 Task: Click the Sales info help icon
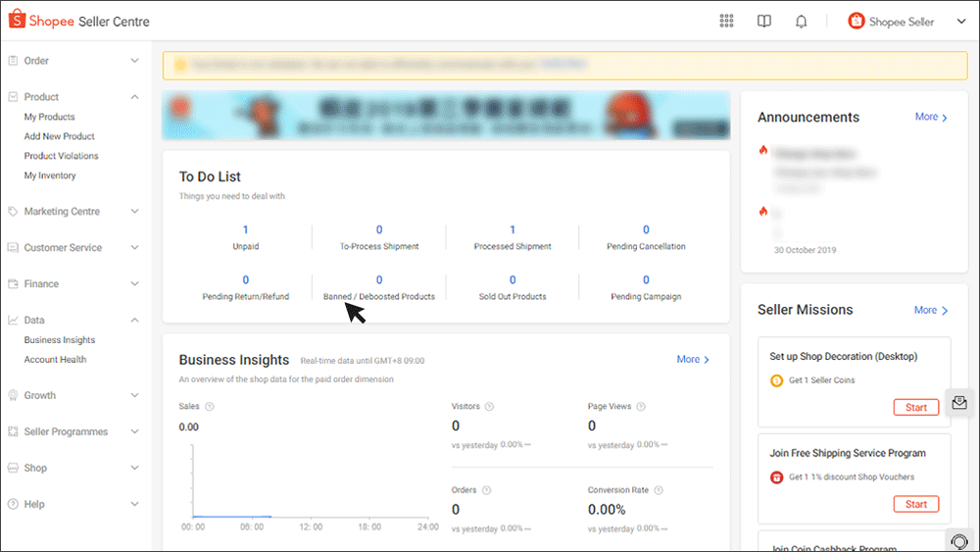(x=210, y=406)
